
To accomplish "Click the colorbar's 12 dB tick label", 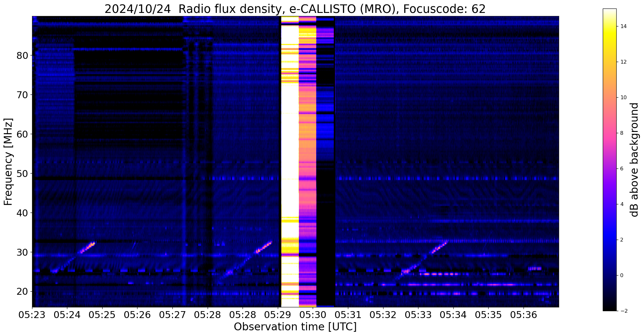I will tap(623, 62).
